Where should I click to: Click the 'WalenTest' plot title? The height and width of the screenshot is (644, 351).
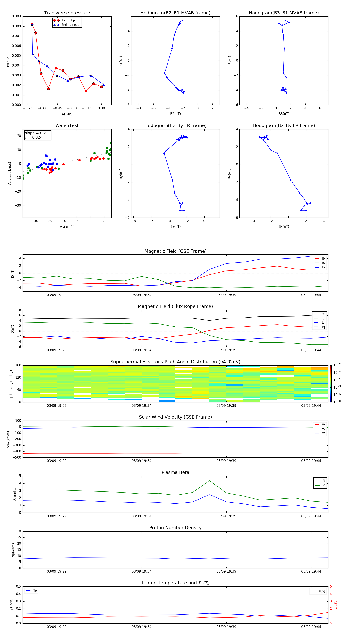67,125
